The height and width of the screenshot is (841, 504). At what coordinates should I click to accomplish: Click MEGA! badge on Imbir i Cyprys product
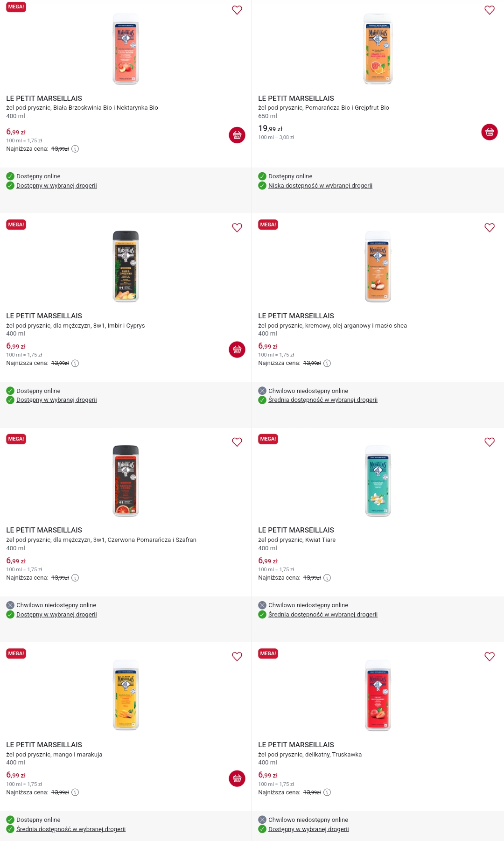16,224
